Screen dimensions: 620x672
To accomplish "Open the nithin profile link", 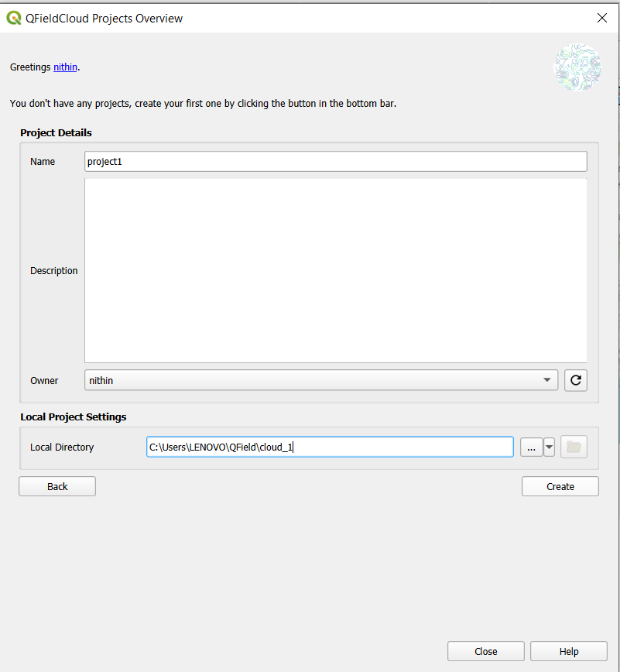I will coord(65,67).
